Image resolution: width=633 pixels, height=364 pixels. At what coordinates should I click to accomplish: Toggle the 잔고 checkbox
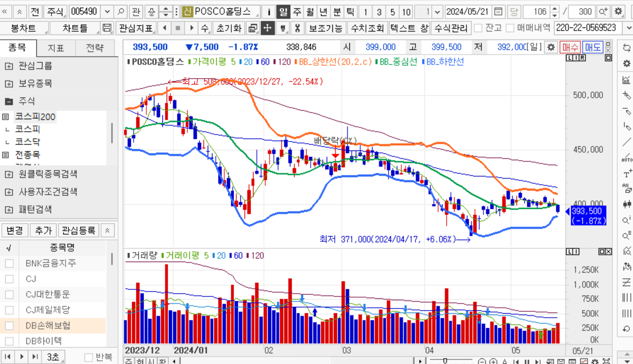pyautogui.click(x=478, y=28)
